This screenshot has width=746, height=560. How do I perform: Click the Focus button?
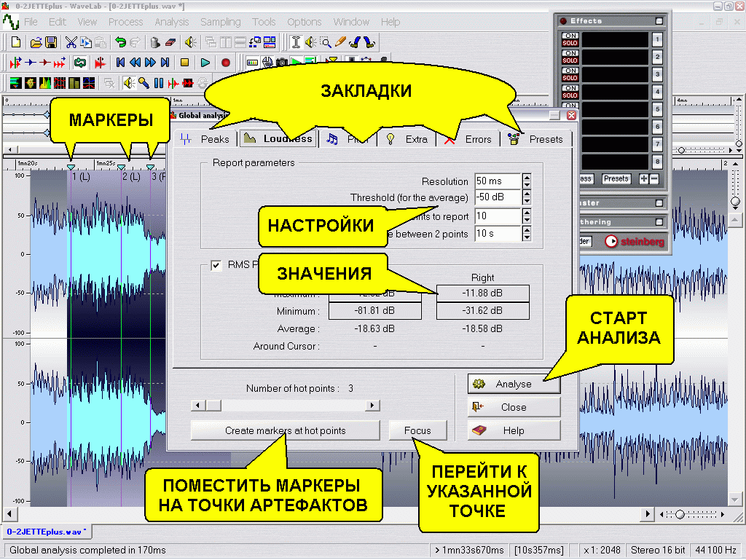pyautogui.click(x=417, y=430)
